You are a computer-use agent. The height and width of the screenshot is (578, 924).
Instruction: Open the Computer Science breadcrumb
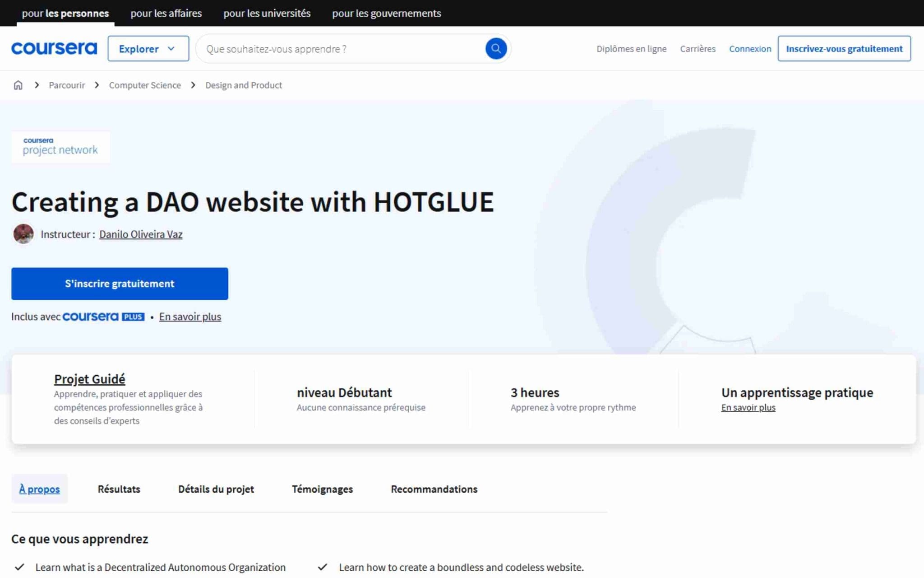click(144, 85)
